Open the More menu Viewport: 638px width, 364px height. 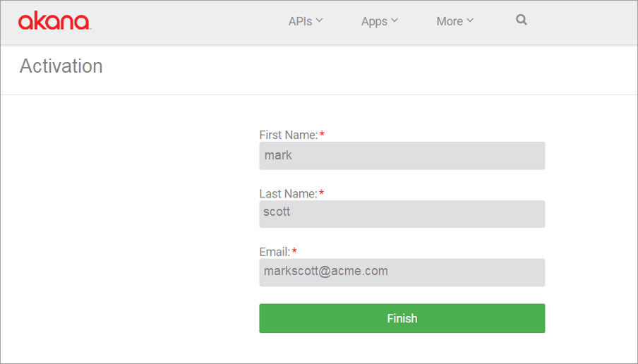tap(455, 21)
